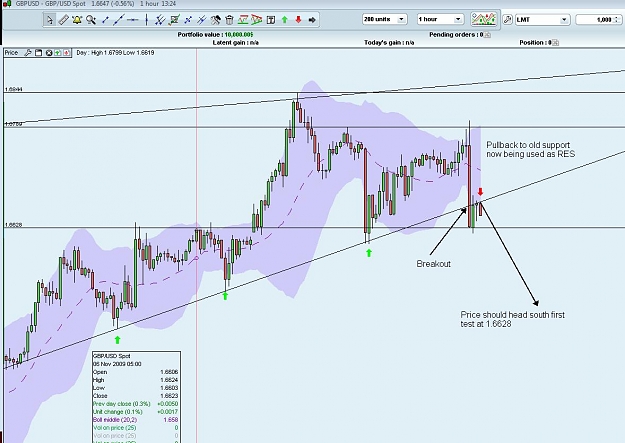
Task: Choose the short line segment drawing tool
Action: coord(106,20)
